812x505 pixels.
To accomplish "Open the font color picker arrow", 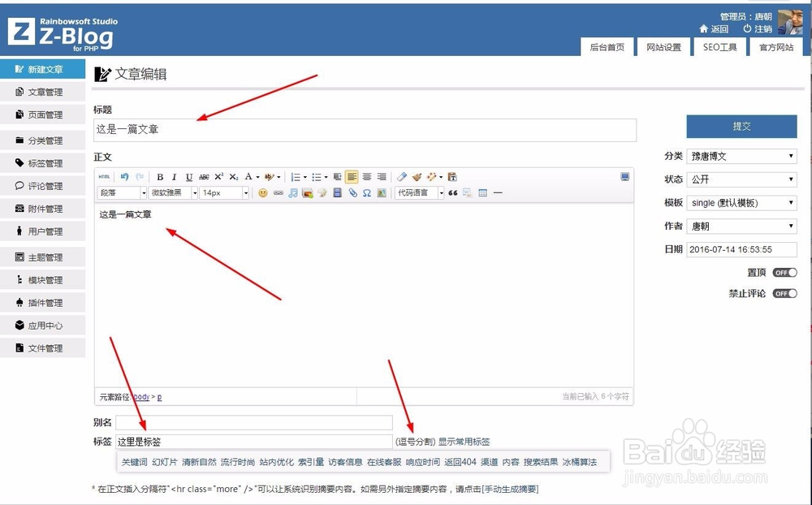I will [x=258, y=176].
